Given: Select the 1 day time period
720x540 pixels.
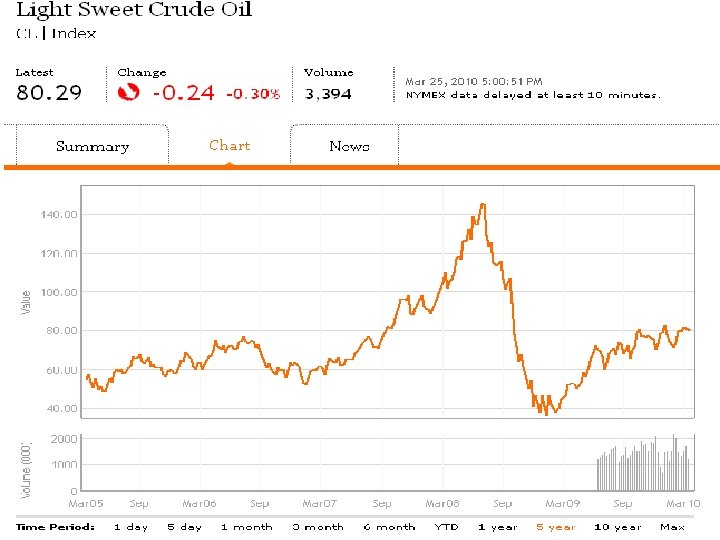Looking at the screenshot, I should (x=131, y=527).
